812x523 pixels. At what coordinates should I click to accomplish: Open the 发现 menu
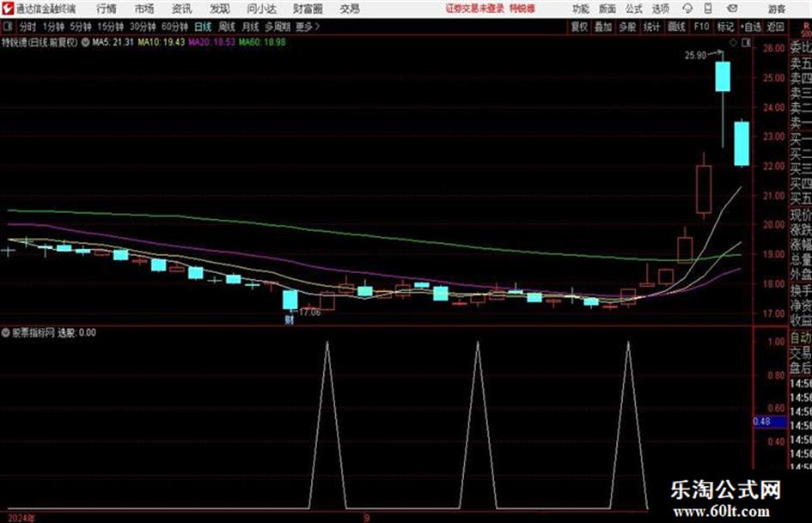220,9
